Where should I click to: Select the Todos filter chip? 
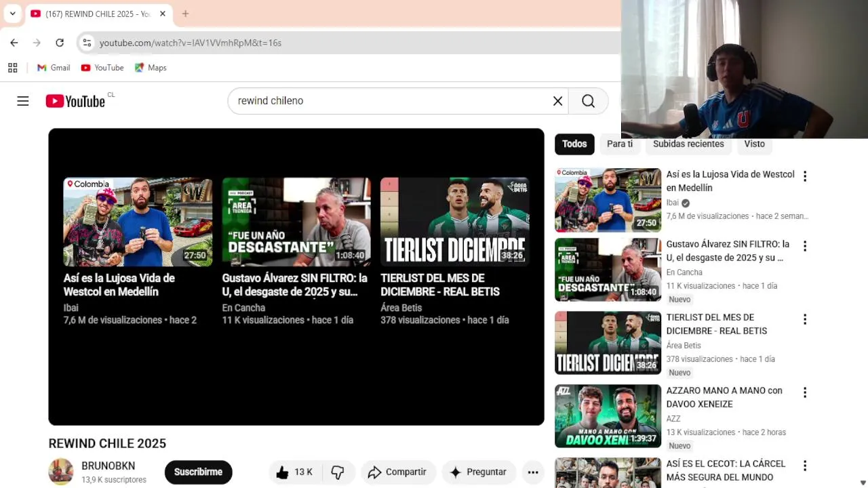pos(574,144)
